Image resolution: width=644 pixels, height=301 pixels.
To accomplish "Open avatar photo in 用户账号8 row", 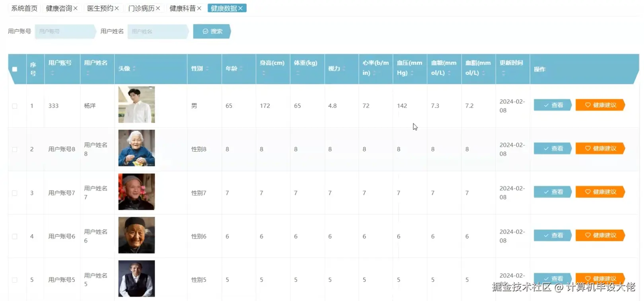I will (x=136, y=148).
